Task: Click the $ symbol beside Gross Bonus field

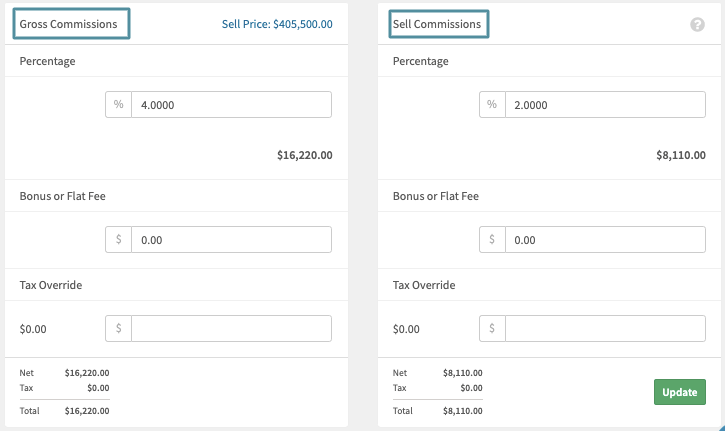Action: [118, 240]
